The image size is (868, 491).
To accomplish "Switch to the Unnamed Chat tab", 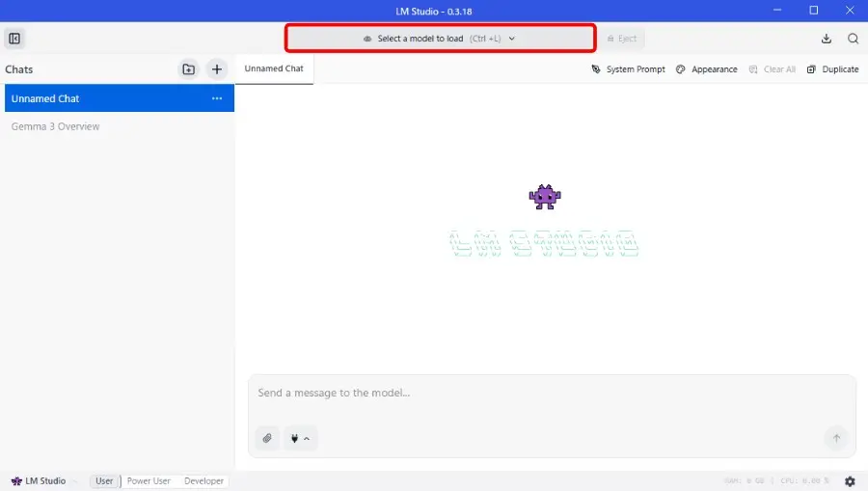I will [x=274, y=68].
